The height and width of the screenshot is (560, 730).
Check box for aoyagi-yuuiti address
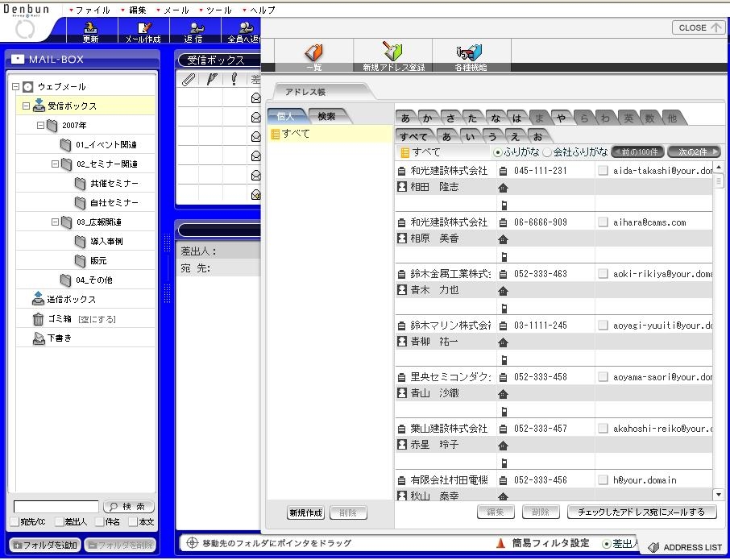point(603,326)
